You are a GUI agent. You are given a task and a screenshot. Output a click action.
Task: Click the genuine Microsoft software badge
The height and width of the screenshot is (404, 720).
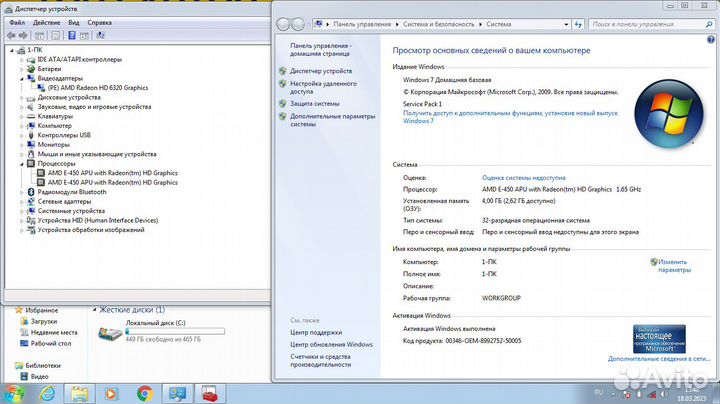pos(659,339)
